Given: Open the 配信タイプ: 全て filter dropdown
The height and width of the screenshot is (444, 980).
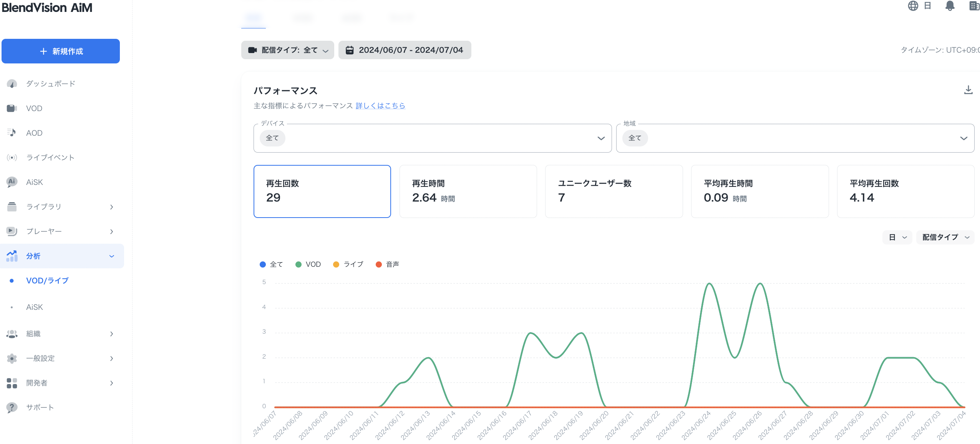Looking at the screenshot, I should (x=287, y=50).
